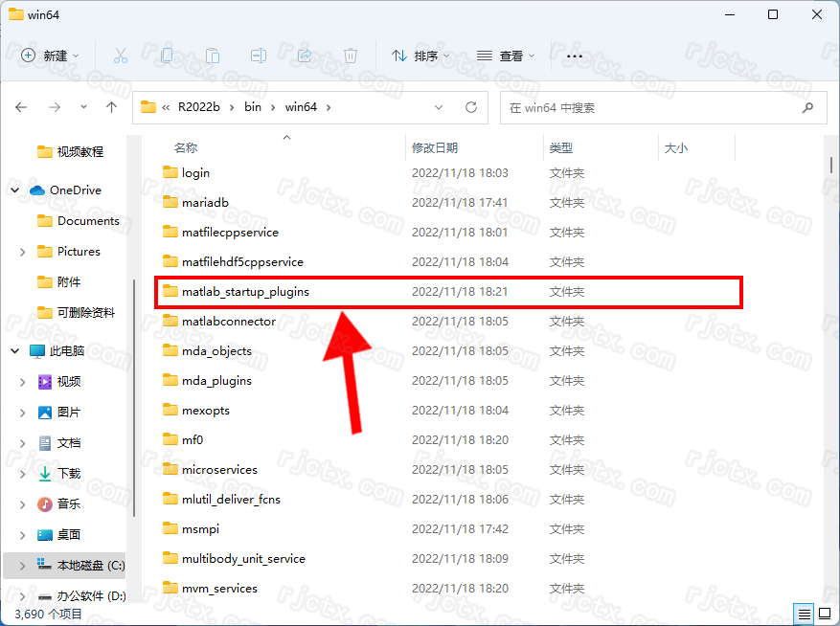Click the Cut scissors icon in toolbar
This screenshot has height=626, width=840.
pyautogui.click(x=121, y=56)
